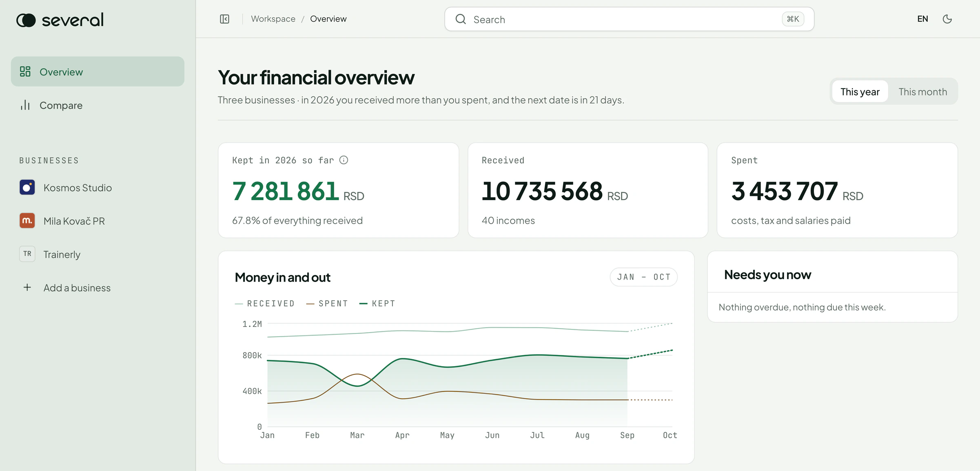Click "67.8% of everything received" text
Screen dimensions: 980x471
coord(297,220)
